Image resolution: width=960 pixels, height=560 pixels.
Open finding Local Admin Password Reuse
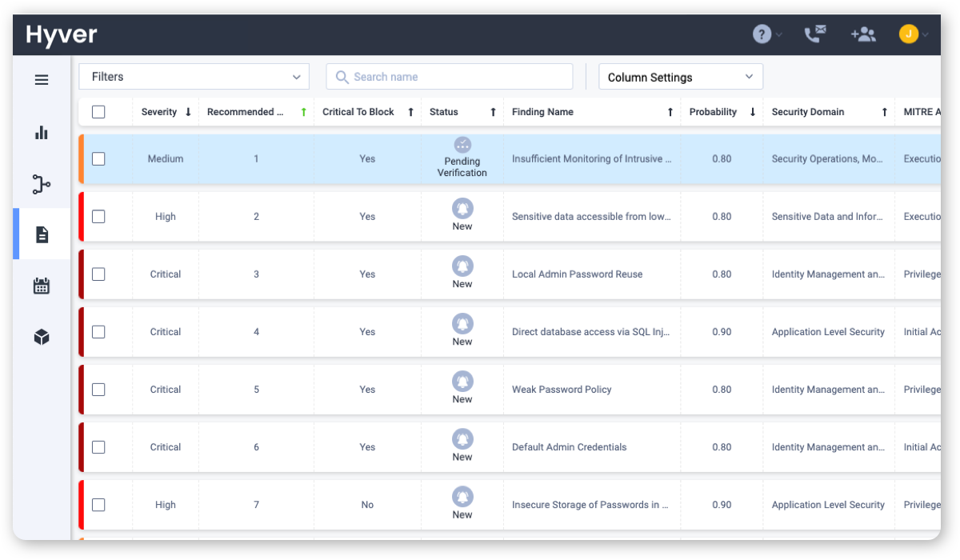[x=577, y=274]
